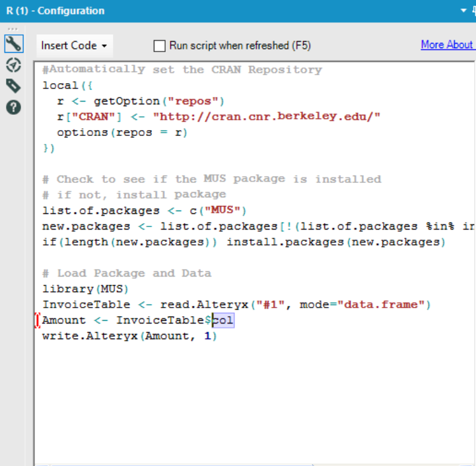Open the Annotation tag tab
476x466 pixels.
tap(14, 86)
